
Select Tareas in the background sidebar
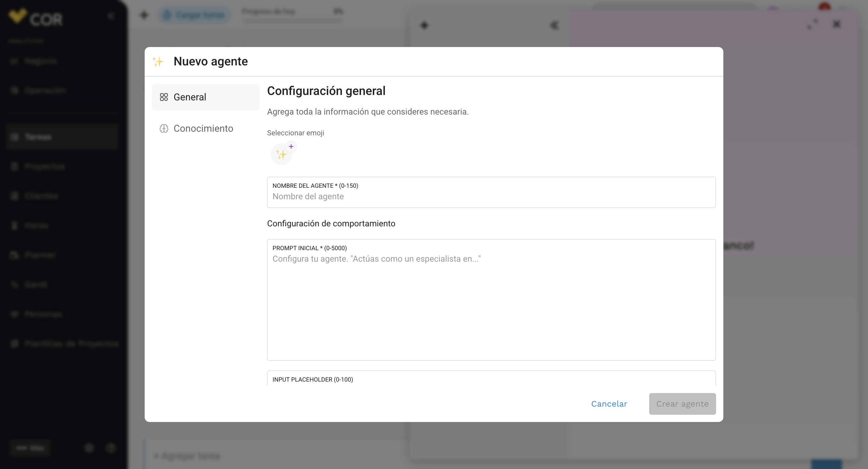tap(63, 137)
